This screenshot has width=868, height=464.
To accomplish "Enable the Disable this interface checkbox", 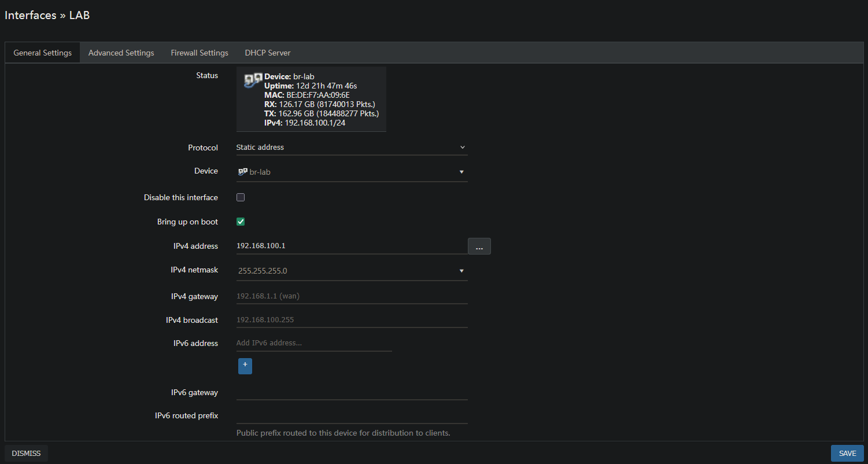I will (x=240, y=197).
